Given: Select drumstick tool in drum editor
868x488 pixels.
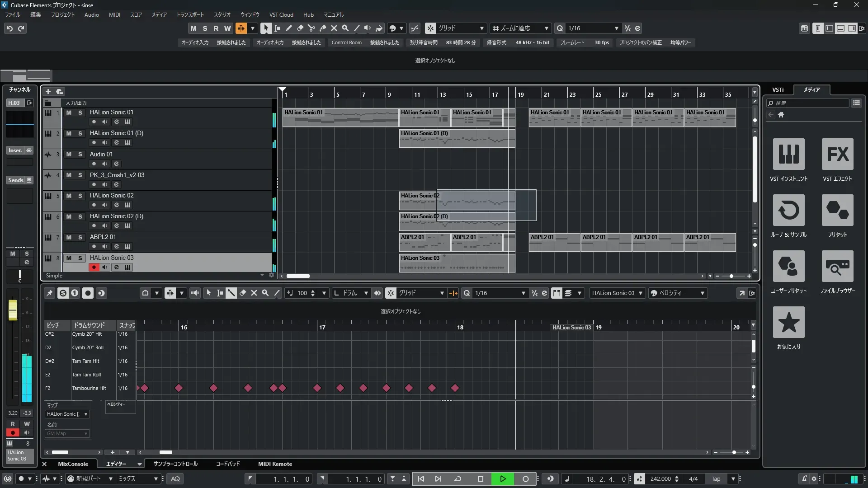Looking at the screenshot, I should click(231, 293).
